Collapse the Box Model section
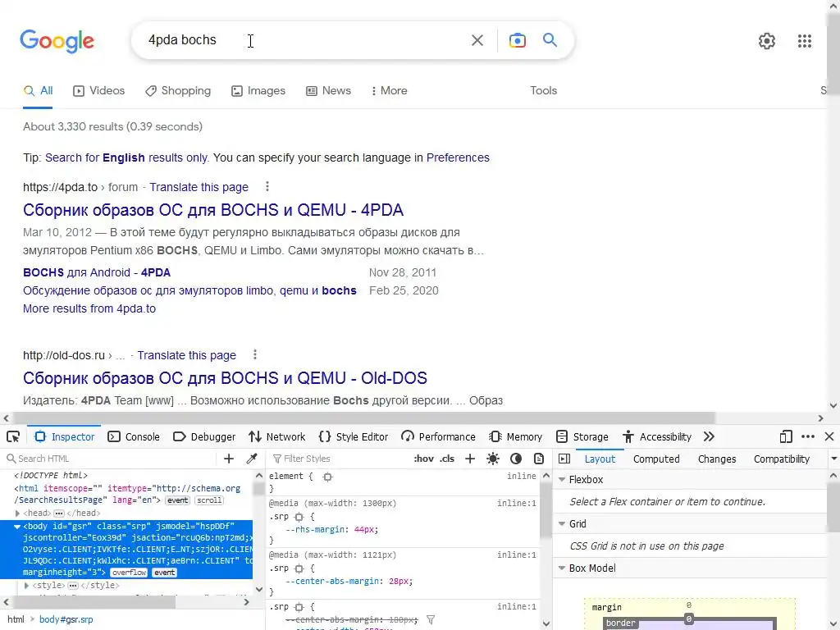This screenshot has width=840, height=630. 562,568
